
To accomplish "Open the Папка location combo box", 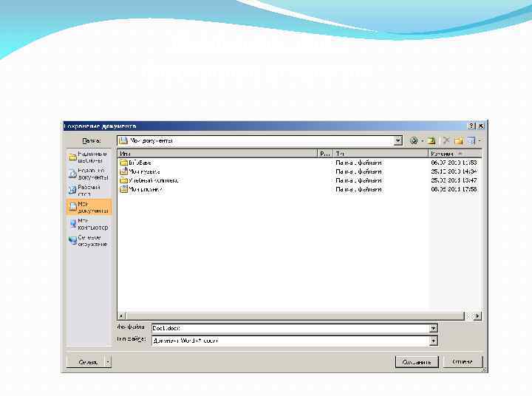I will pos(259,140).
